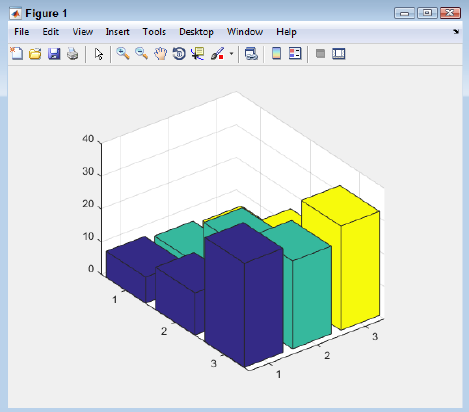Click the z-axis label 30
This screenshot has width=469, height=412.
click(88, 171)
